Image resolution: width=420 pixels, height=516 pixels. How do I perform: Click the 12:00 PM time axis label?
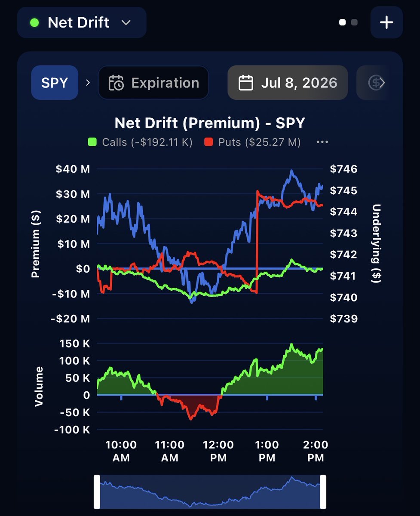click(x=218, y=451)
